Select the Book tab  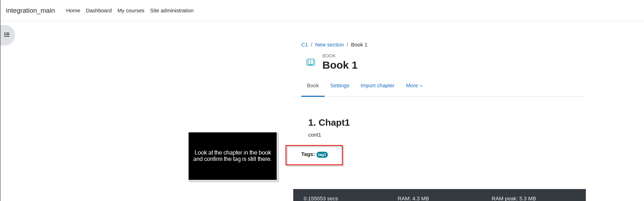(x=313, y=86)
